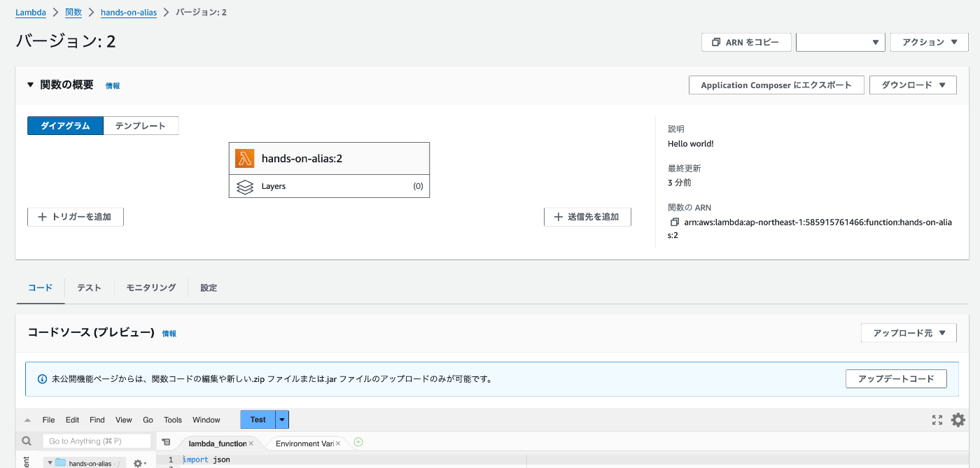
Task: Collapse the 関数の概要 section
Action: click(x=30, y=85)
